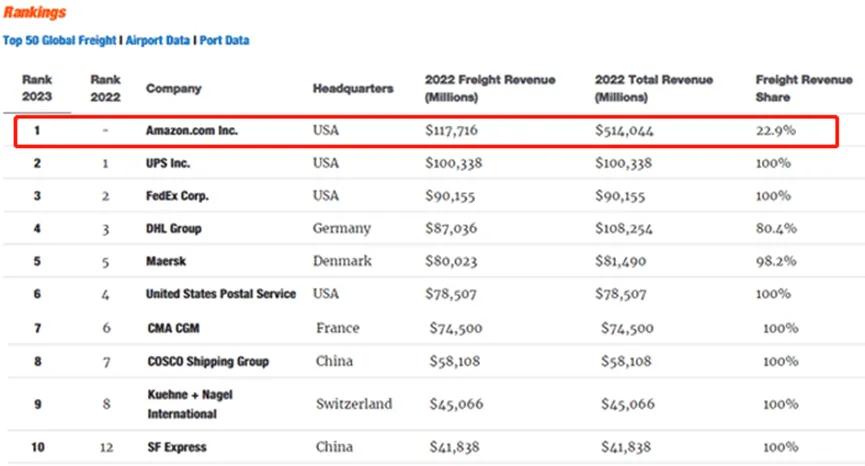
Task: Select the FedEx Corp. company name
Action: tap(177, 196)
